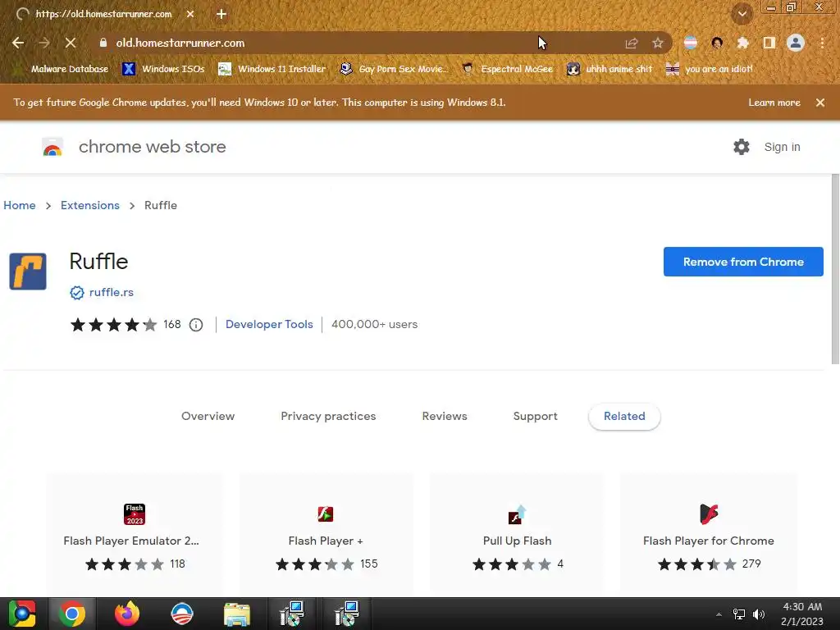Click Remove from Chrome button
Viewport: 840px width, 630px height.
743,262
